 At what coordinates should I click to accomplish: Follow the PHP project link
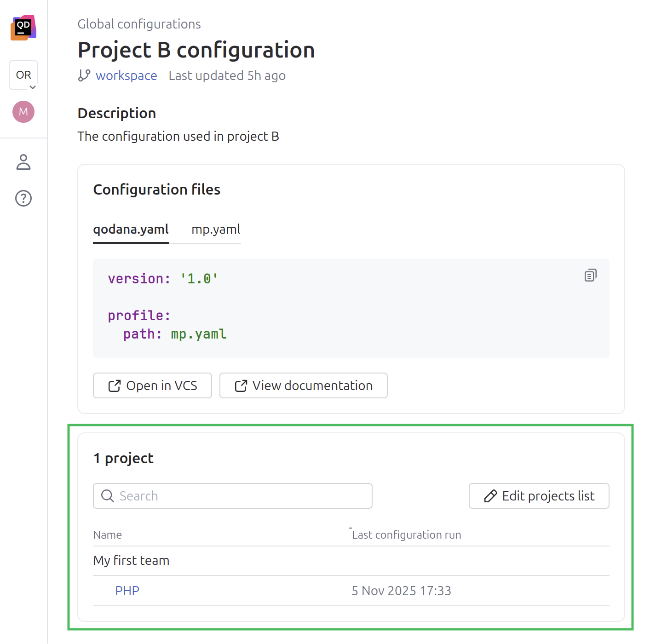127,591
